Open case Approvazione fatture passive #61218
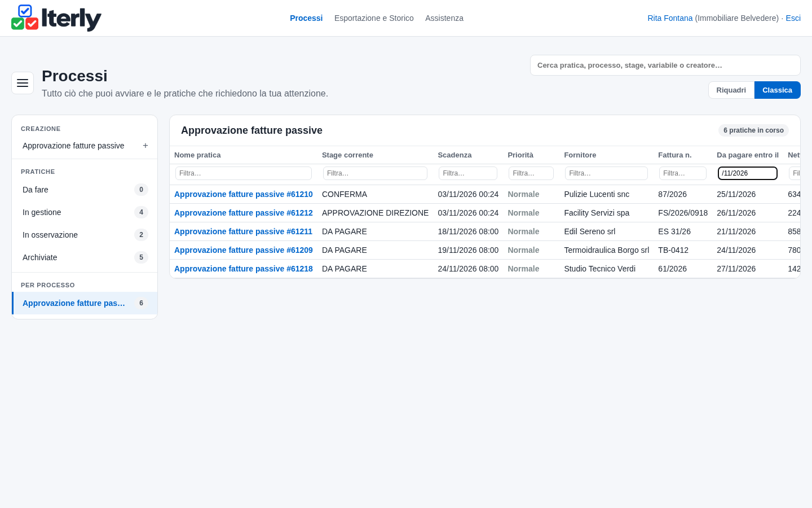812x508 pixels. coord(244,269)
